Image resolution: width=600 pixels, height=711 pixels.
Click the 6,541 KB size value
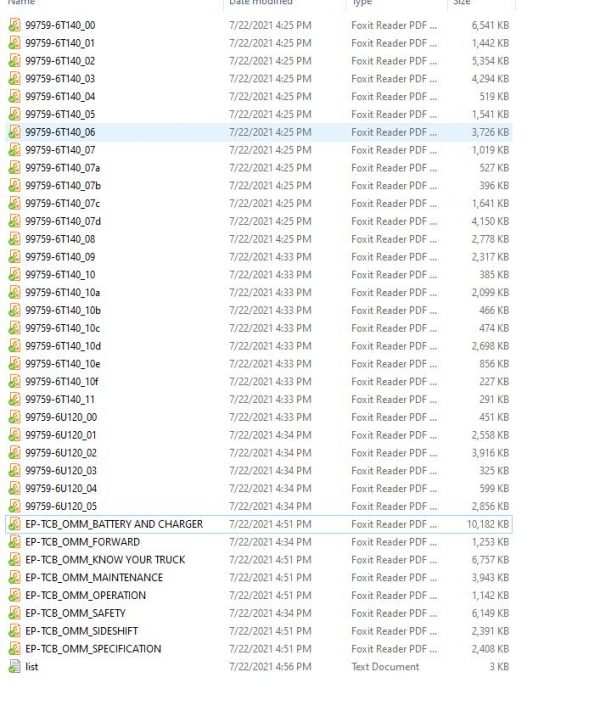(x=490, y=25)
